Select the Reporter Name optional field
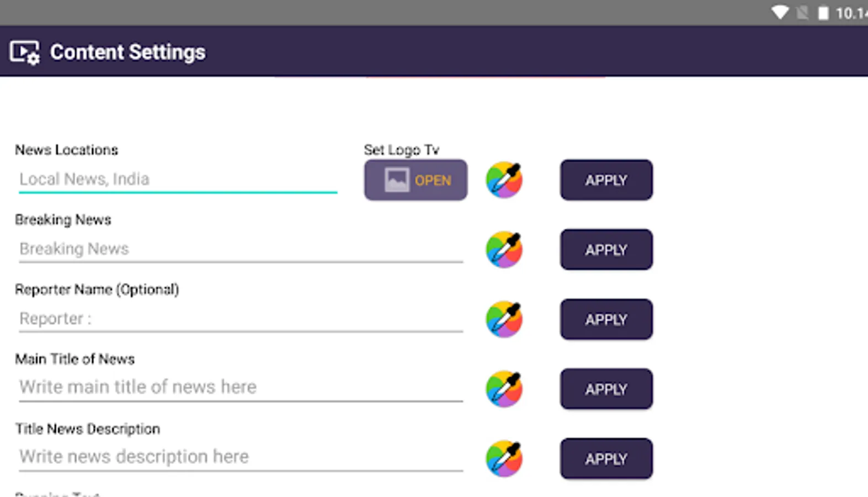 tap(241, 319)
